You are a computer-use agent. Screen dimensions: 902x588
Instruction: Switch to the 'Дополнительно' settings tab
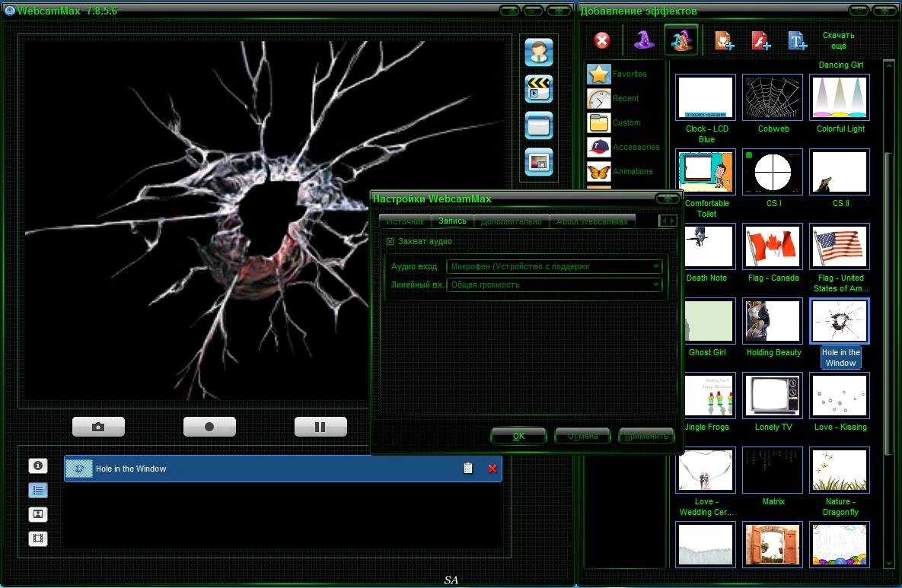point(512,221)
